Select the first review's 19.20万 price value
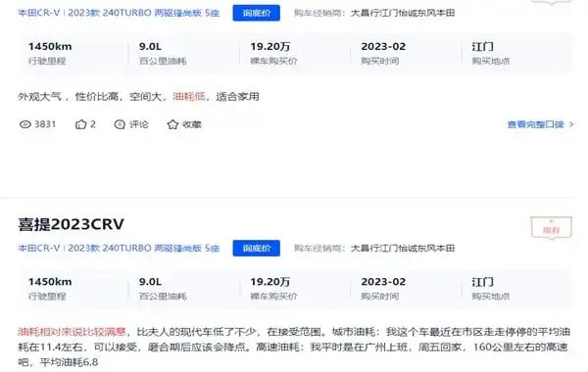 pos(270,46)
